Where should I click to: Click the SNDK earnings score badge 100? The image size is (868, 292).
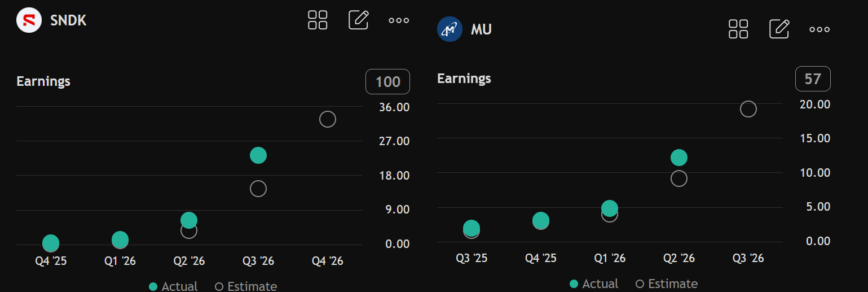[x=388, y=81]
